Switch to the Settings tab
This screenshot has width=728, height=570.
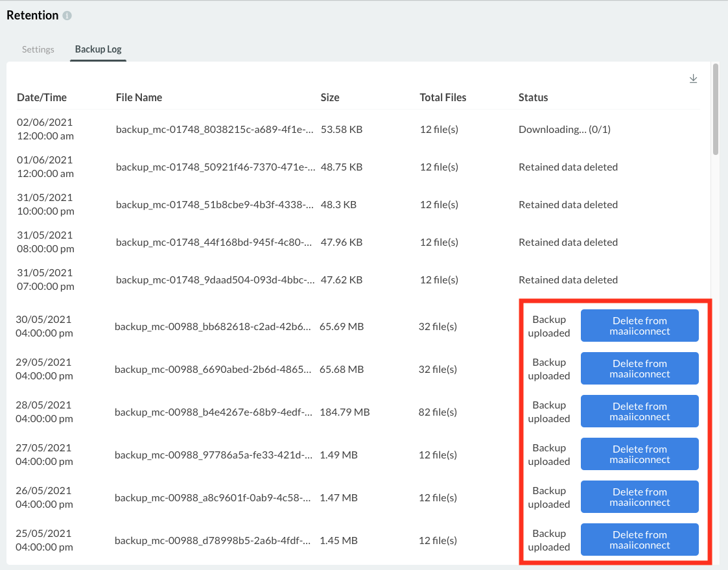click(x=38, y=49)
